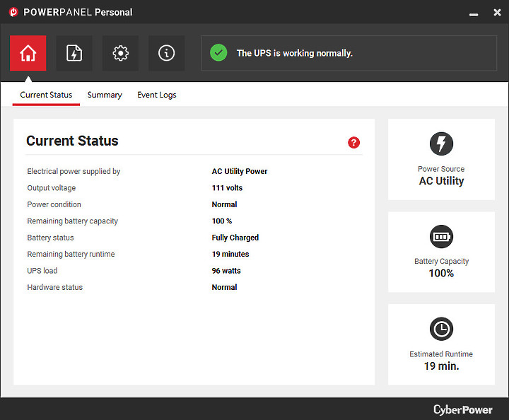Select the '111 volts' output value
Viewport: 509px width, 420px height.
point(227,188)
